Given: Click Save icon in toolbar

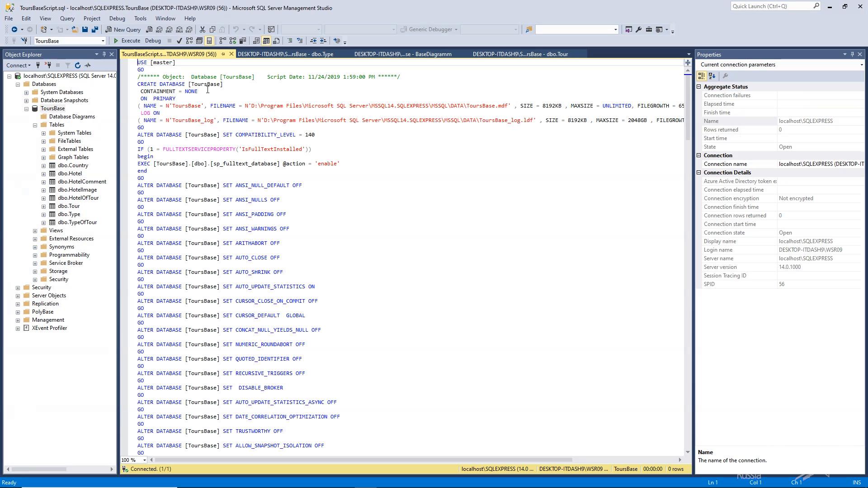Looking at the screenshot, I should click(85, 29).
